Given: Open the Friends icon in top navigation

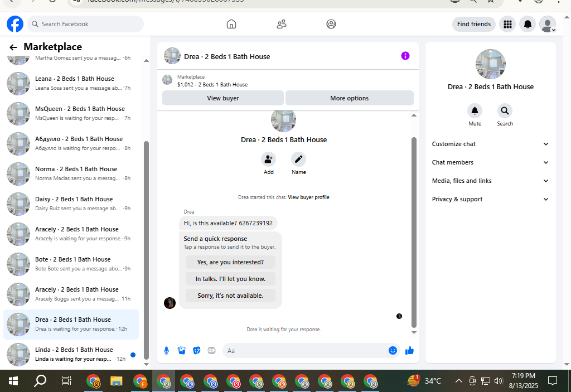Looking at the screenshot, I should click(x=282, y=24).
